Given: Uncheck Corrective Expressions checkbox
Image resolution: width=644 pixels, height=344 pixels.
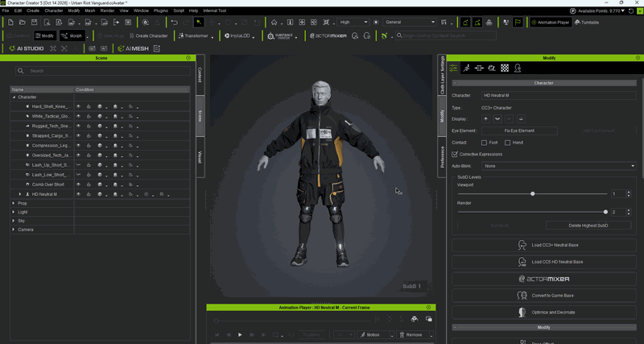Looking at the screenshot, I should (455, 154).
